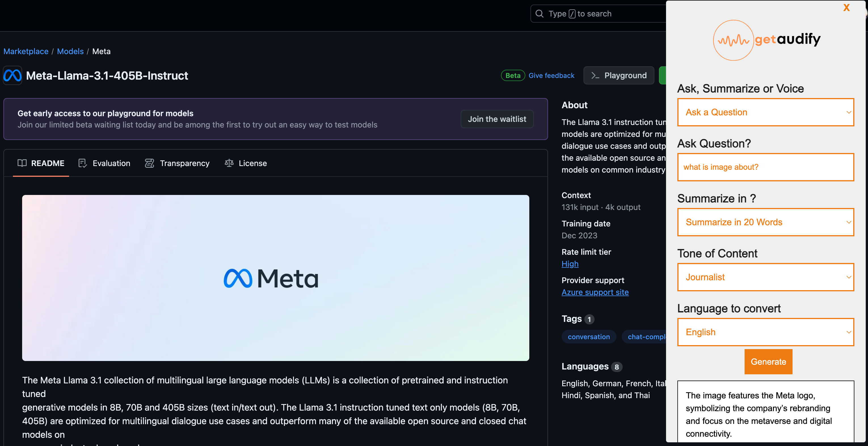Open the English language dropdown
868x446 pixels.
[766, 332]
